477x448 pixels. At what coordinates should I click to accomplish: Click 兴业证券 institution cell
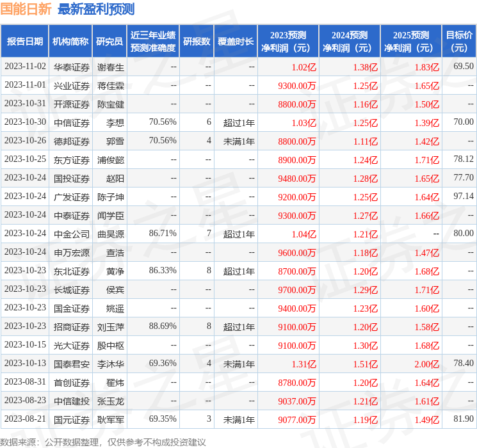(72, 86)
